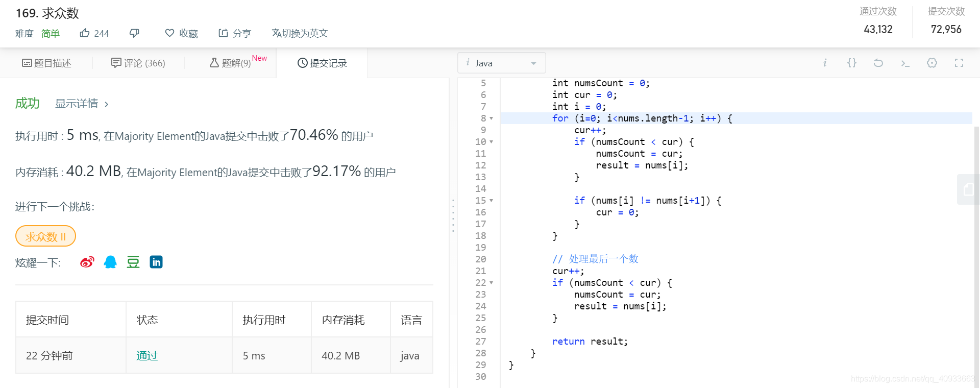Place cursor on 'int numsCount = 0;' line

[x=601, y=83]
